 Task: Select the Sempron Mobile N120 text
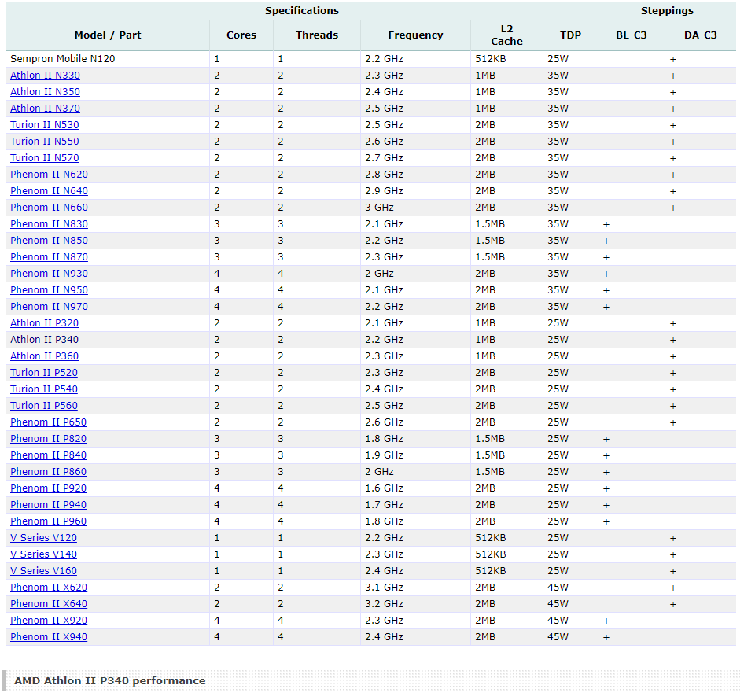63,59
